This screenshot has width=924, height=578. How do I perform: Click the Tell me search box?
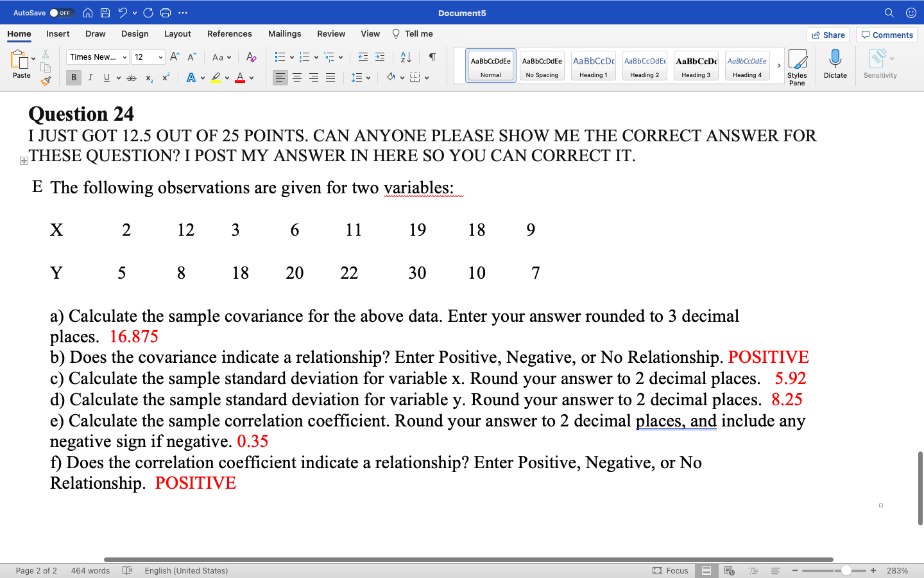(x=413, y=33)
